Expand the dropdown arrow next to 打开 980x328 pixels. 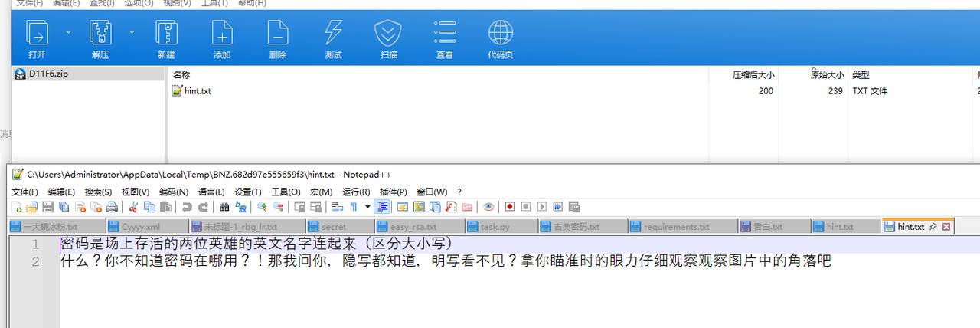click(x=68, y=32)
